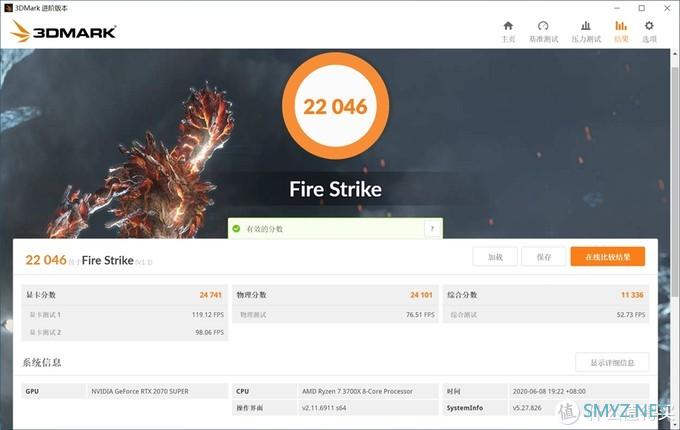Click the Load (加载) button
The height and width of the screenshot is (430, 680).
pyautogui.click(x=495, y=257)
